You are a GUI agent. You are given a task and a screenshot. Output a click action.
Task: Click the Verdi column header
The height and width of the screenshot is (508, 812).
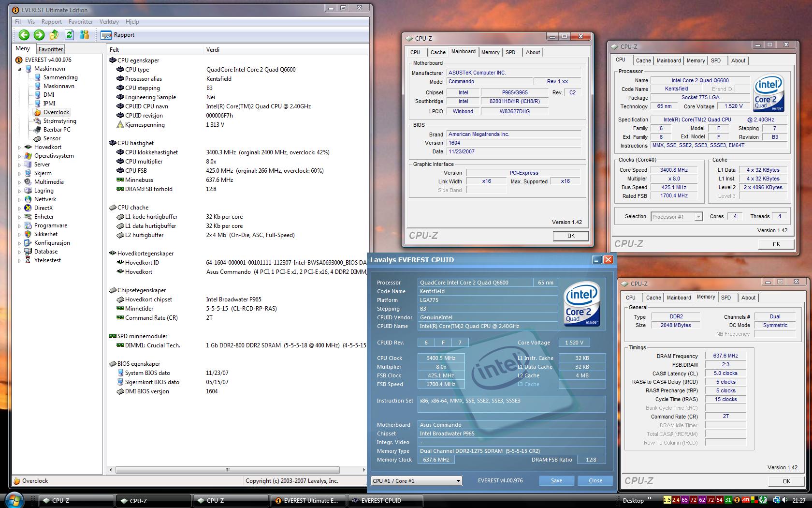(285, 49)
